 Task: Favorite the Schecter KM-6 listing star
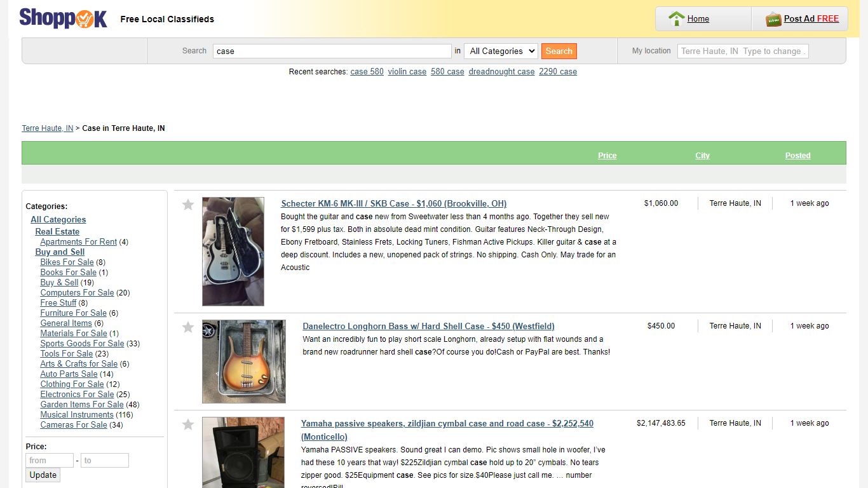(x=187, y=205)
